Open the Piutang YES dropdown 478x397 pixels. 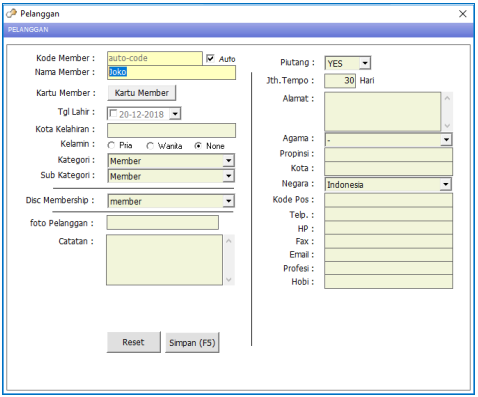[365, 63]
